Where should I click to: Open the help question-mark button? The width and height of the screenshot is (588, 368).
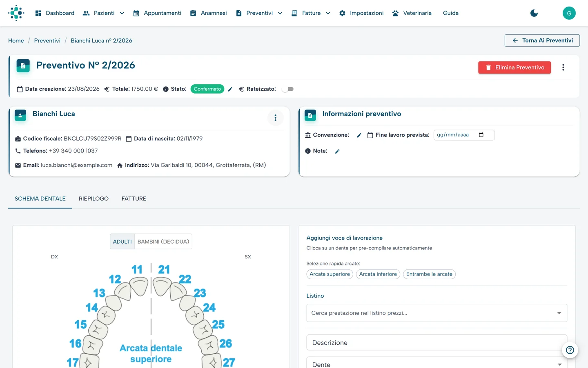[570, 350]
